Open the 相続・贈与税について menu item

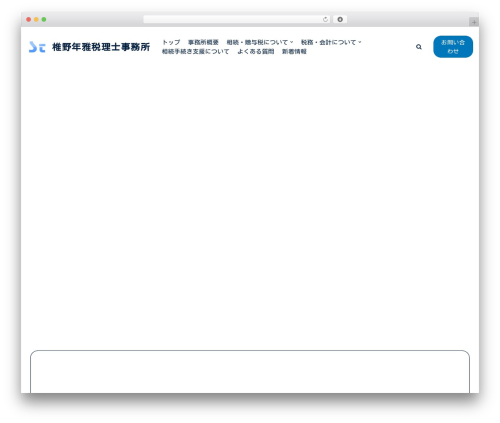257,42
